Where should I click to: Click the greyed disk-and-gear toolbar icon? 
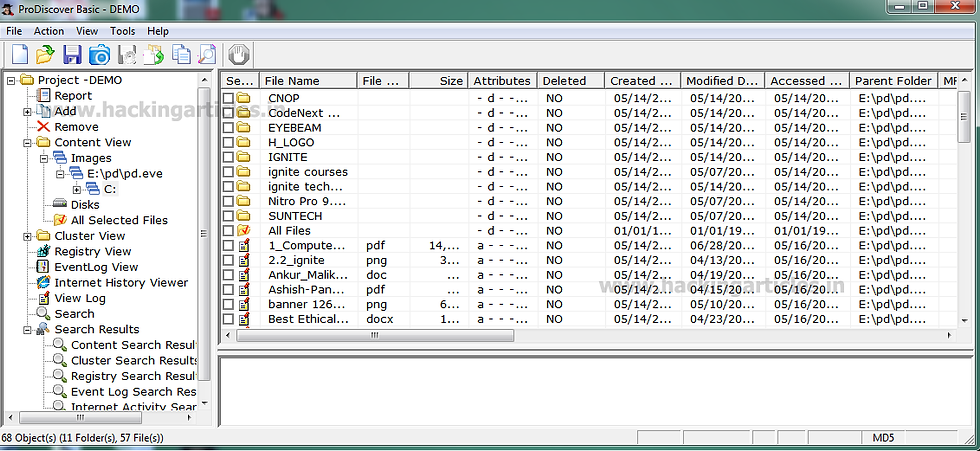[128, 55]
